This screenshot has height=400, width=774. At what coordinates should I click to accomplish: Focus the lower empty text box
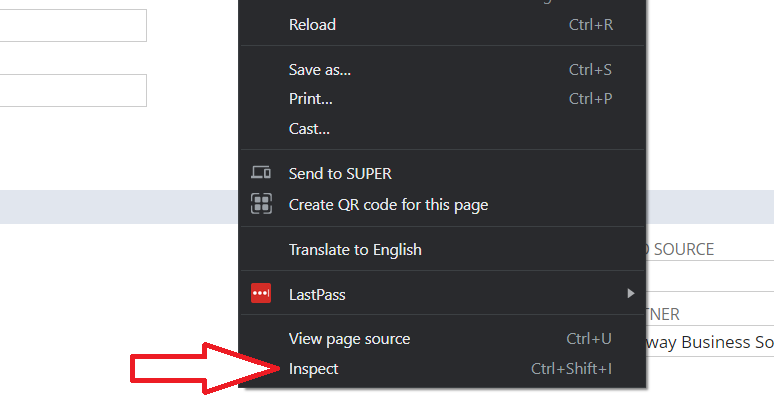pos(73,90)
